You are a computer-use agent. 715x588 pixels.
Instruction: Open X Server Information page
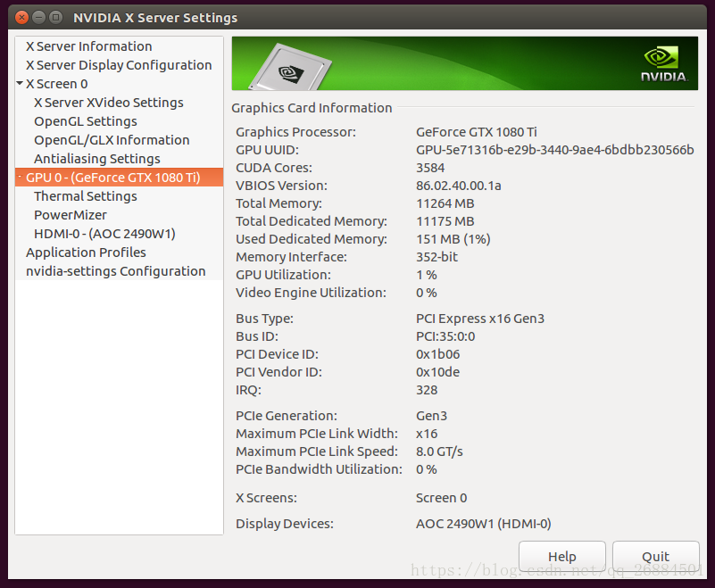pyautogui.click(x=89, y=46)
